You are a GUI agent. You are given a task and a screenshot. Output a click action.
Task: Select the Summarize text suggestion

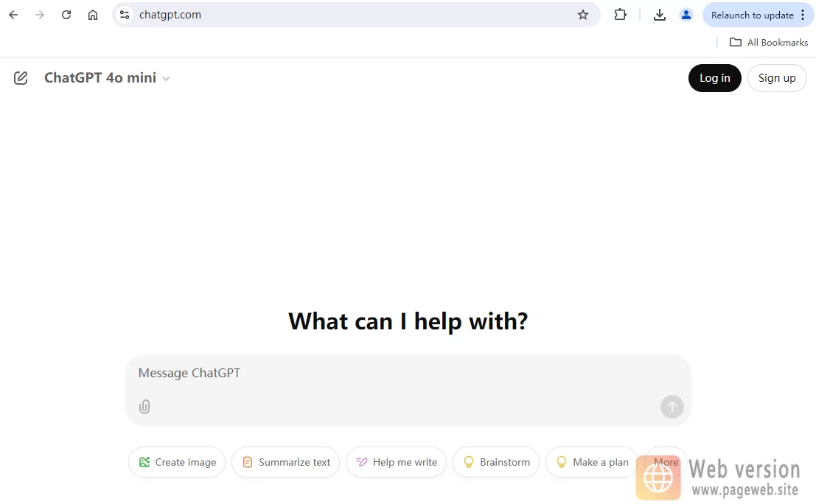pos(286,462)
